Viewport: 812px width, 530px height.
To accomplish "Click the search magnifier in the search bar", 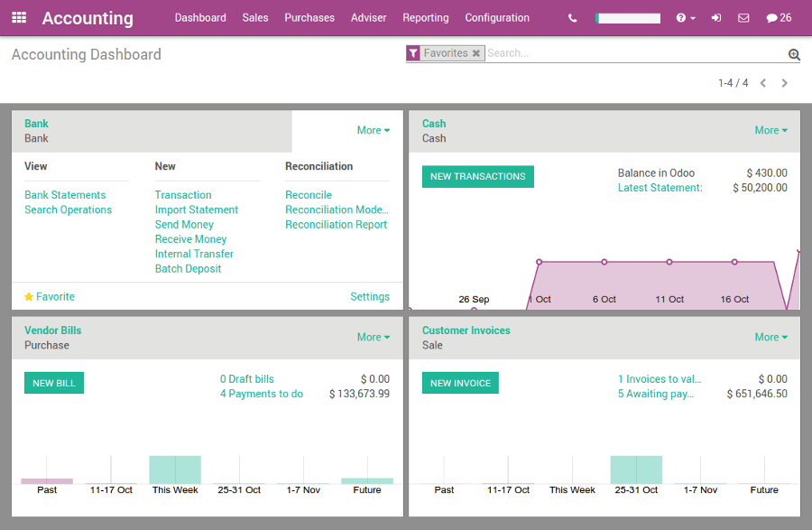I will pyautogui.click(x=793, y=54).
